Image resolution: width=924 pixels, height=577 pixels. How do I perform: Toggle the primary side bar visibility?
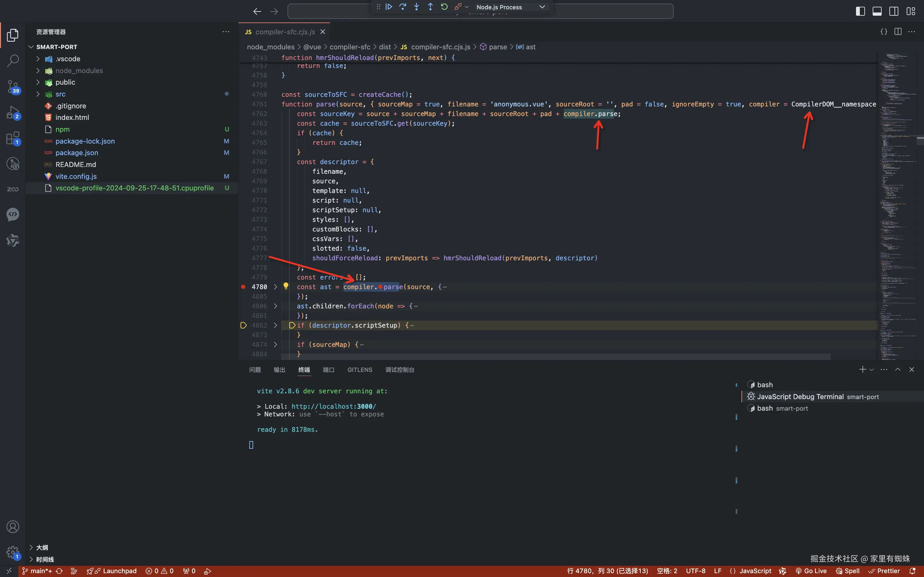[x=860, y=11]
